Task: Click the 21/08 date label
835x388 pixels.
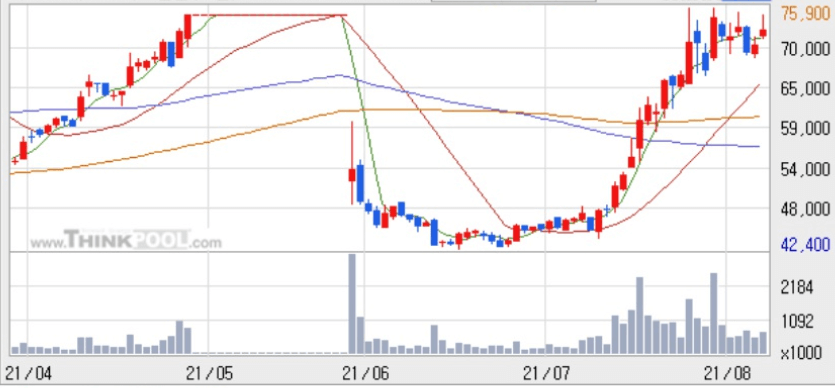Action: pyautogui.click(x=727, y=374)
